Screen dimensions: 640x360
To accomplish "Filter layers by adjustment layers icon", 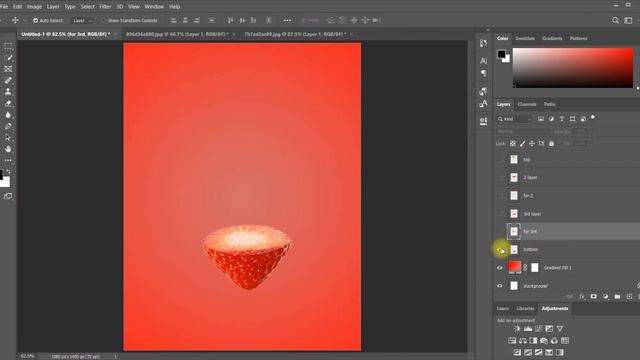I will tap(551, 119).
